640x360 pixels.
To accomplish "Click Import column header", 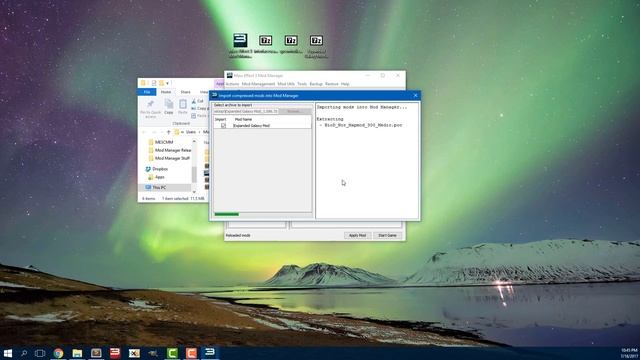I will 220,120.
